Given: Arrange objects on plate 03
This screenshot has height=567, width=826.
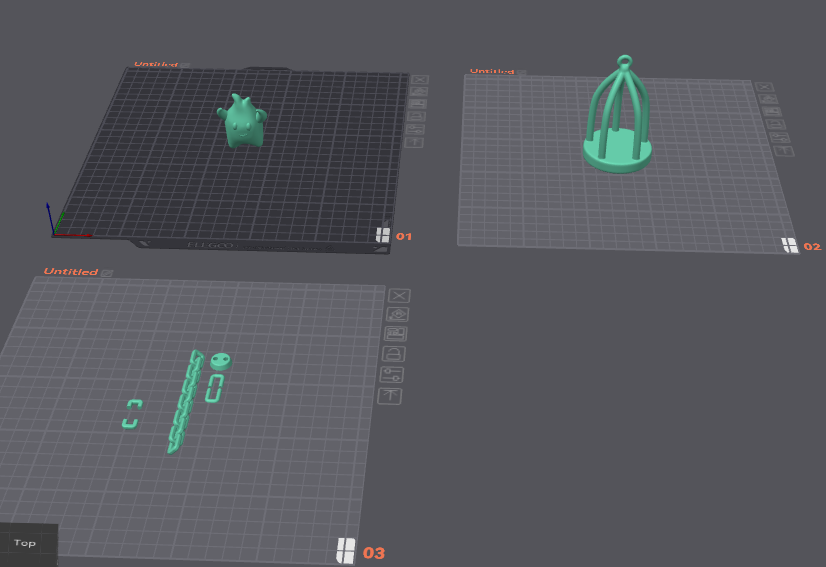Looking at the screenshot, I should click(x=396, y=334).
